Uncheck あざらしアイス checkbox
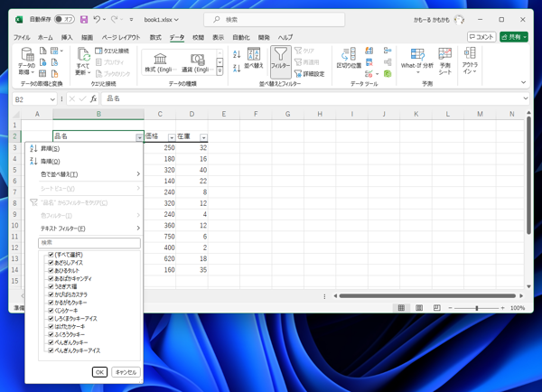 tap(51, 263)
